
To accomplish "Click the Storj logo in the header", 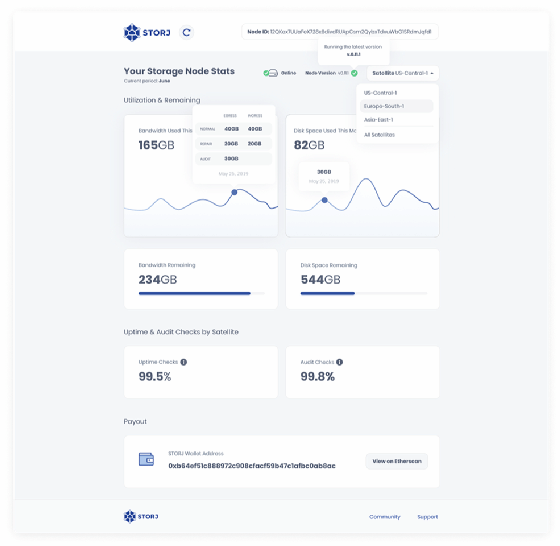I will tap(147, 32).
